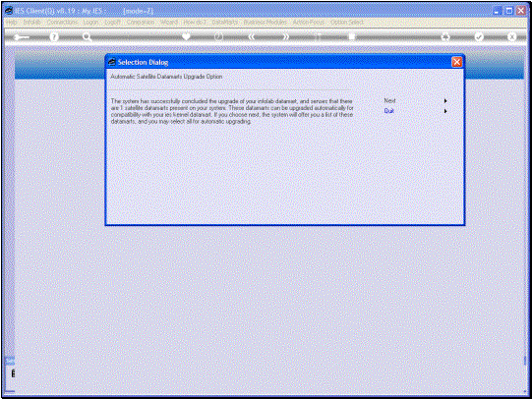Viewport: 532px width, 399px height.
Task: Open the Companion menu
Action: (141, 22)
